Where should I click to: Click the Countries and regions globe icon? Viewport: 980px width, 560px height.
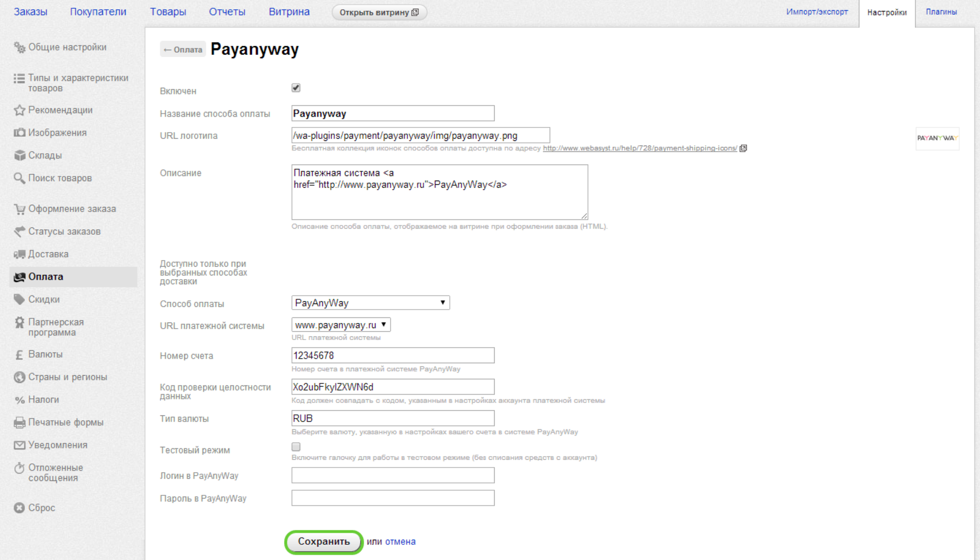(x=19, y=377)
